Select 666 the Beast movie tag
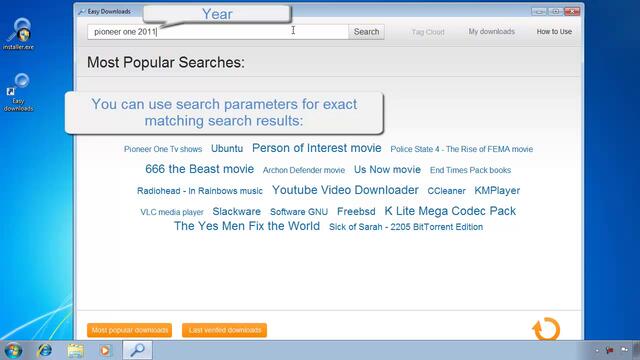This screenshot has height=360, width=640. tap(200, 169)
